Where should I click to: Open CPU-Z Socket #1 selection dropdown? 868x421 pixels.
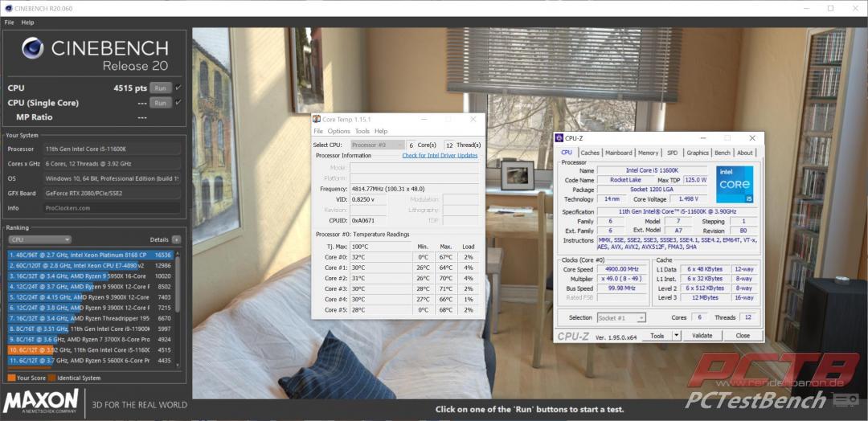tap(621, 317)
